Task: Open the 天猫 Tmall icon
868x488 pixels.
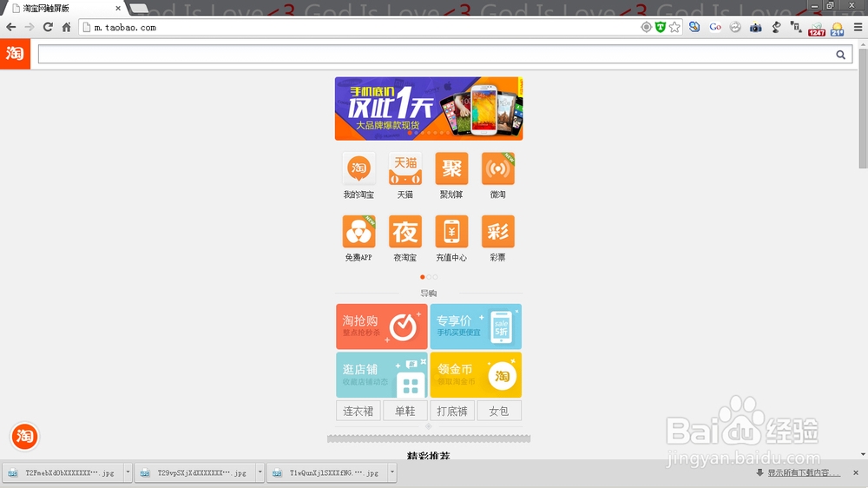Action: (x=405, y=175)
